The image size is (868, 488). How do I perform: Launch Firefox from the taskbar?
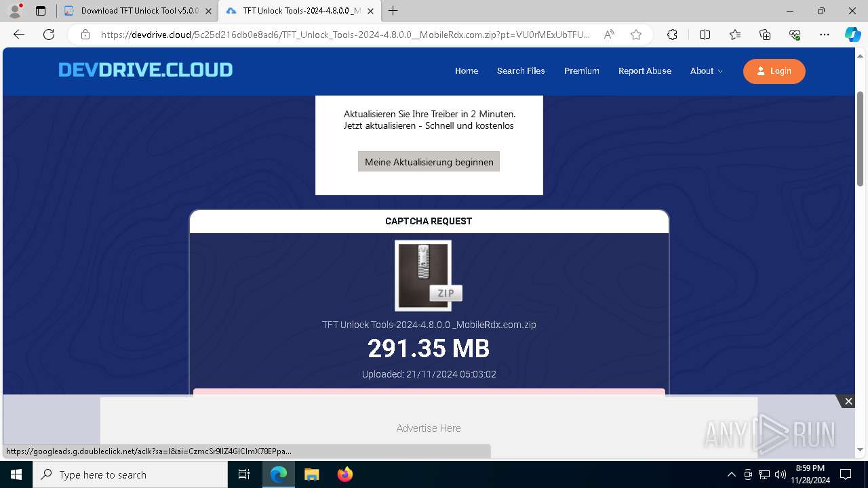point(344,474)
